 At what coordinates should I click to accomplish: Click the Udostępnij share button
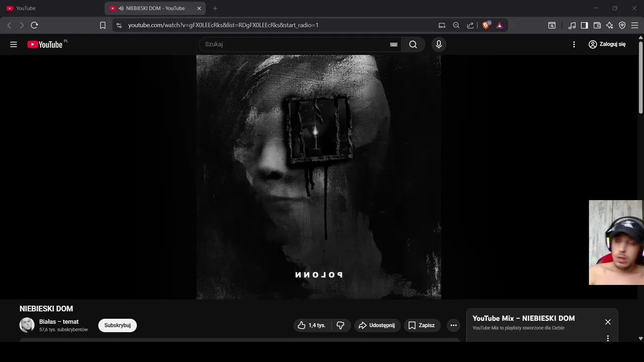coord(377,325)
